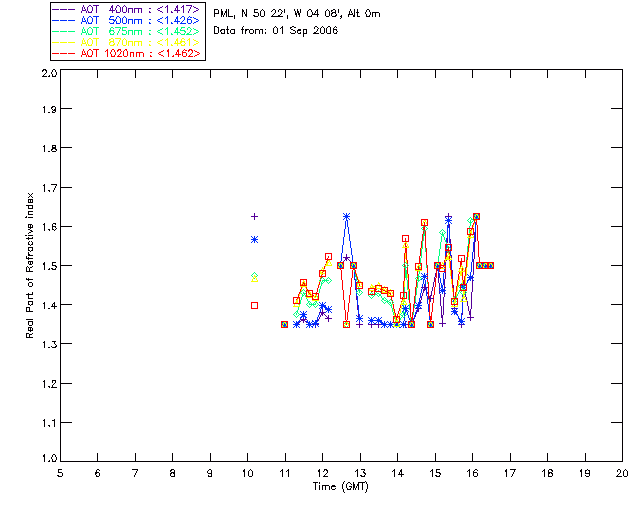Click the blue asterisk peak between 12h and 13h
Image resolution: width=640 pixels, height=512 pixels.
pyautogui.click(x=347, y=216)
